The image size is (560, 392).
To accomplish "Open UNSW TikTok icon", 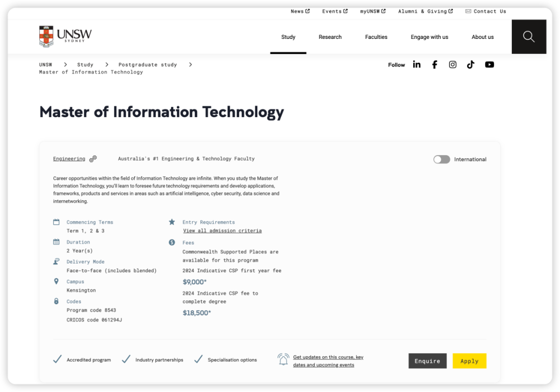I will coord(471,65).
